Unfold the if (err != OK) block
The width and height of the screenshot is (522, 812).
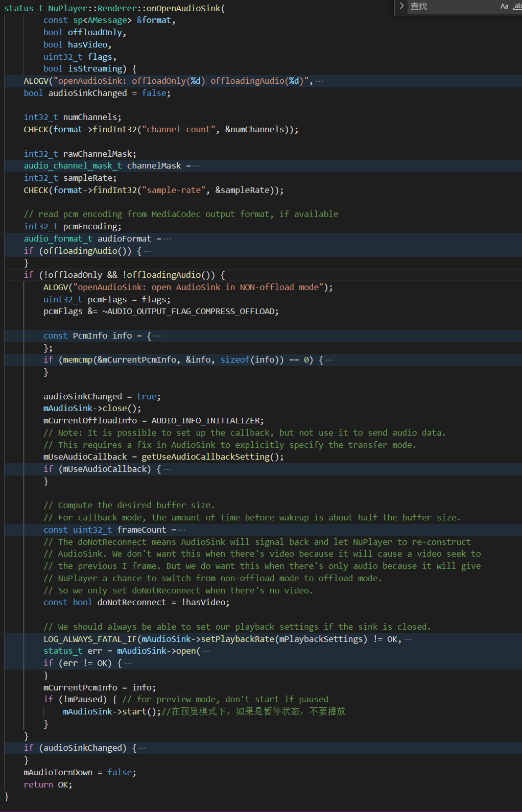click(x=128, y=663)
